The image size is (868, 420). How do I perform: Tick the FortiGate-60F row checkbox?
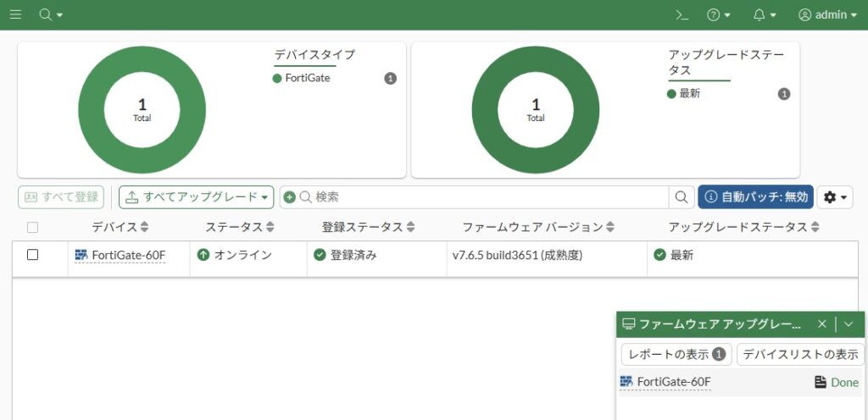tap(33, 255)
